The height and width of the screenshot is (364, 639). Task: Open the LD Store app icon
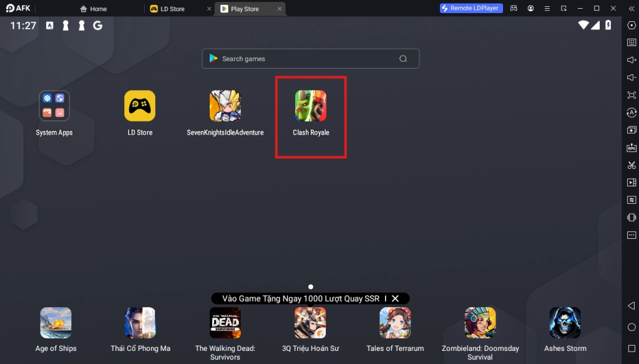[x=140, y=106]
